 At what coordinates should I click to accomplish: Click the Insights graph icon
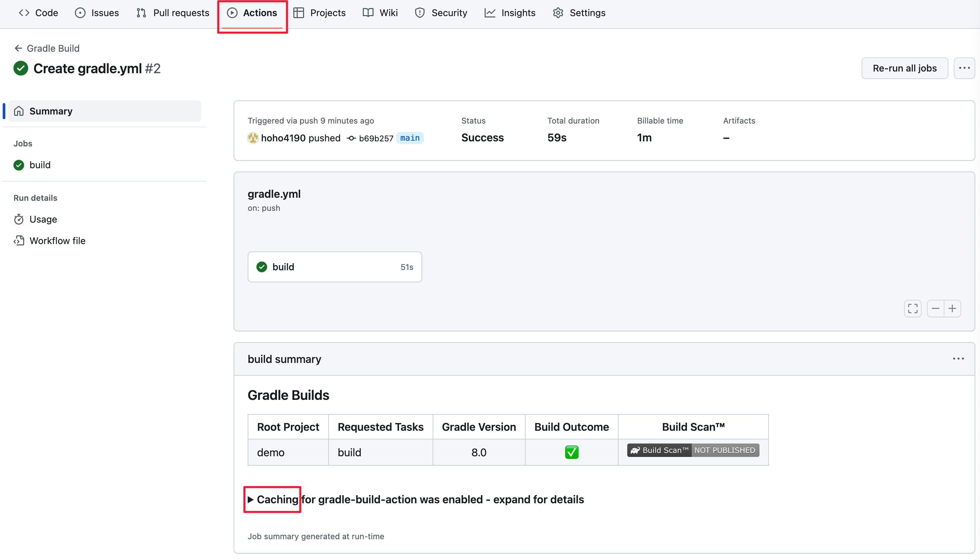[490, 13]
